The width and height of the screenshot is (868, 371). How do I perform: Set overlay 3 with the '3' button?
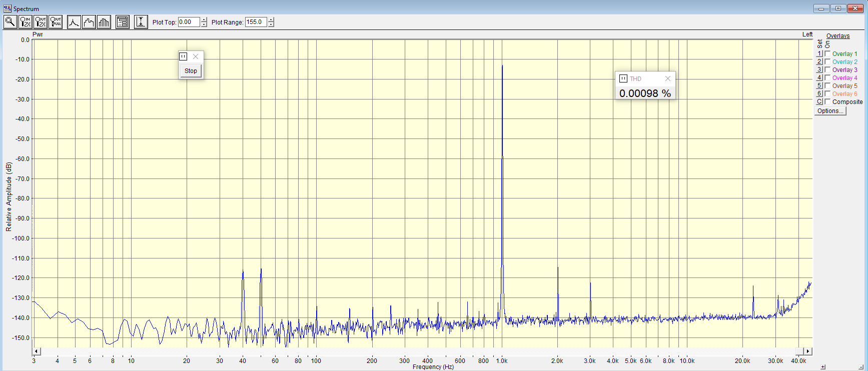click(x=819, y=69)
